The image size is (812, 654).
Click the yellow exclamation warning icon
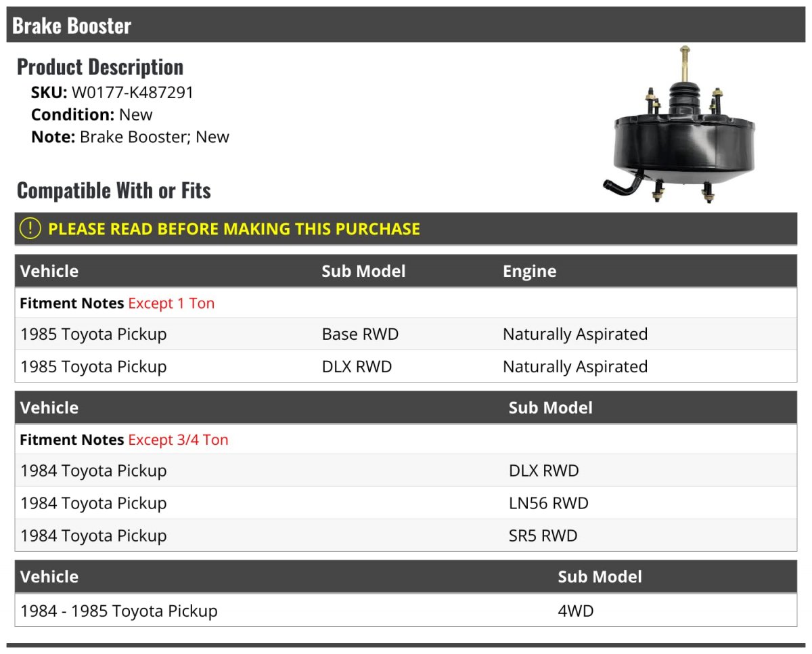[30, 229]
